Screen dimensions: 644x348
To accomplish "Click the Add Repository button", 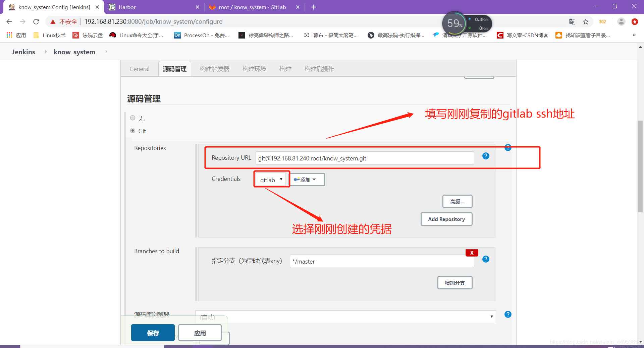I will coord(446,219).
